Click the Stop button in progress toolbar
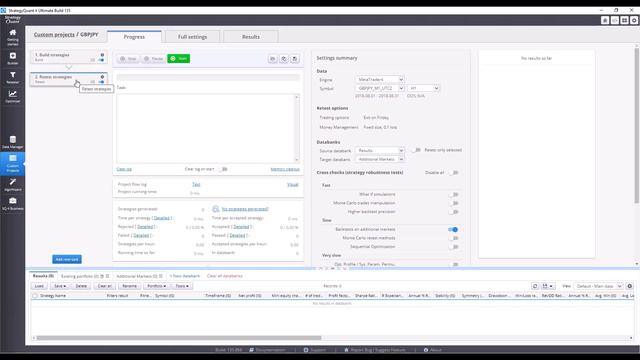640x360 pixels. coord(128,58)
